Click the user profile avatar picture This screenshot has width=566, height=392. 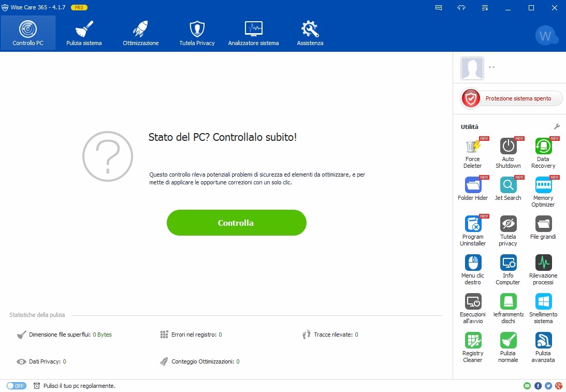tap(472, 68)
